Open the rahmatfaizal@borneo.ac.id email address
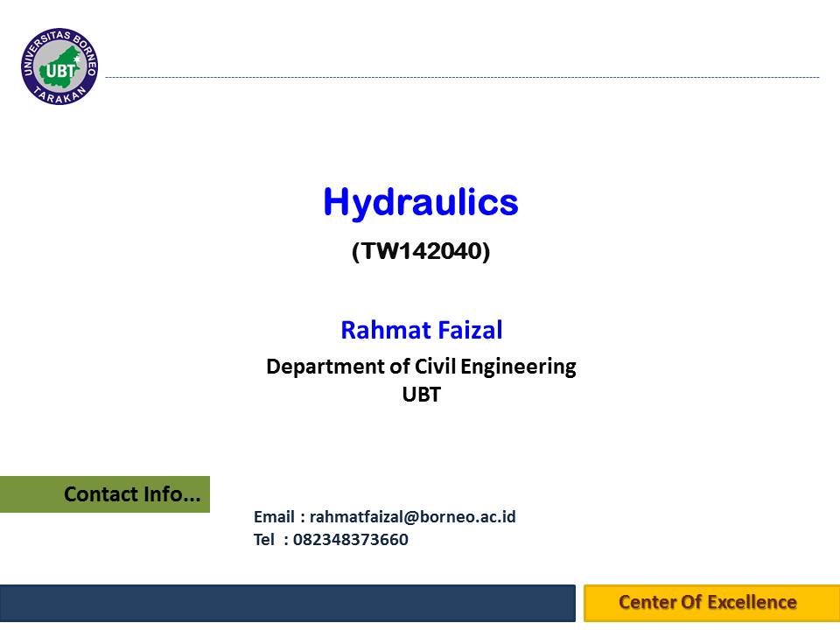 pyautogui.click(x=412, y=516)
